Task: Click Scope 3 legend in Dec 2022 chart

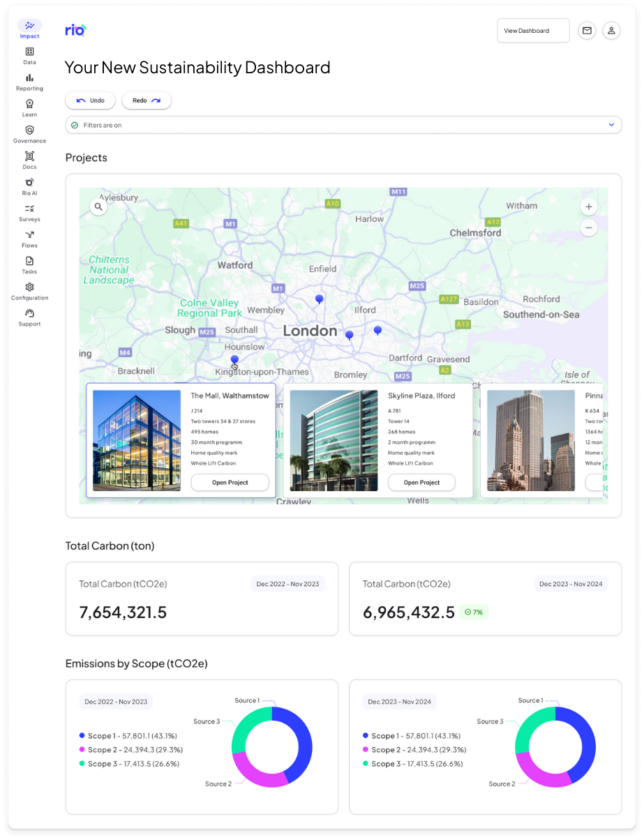Action: tap(129, 764)
